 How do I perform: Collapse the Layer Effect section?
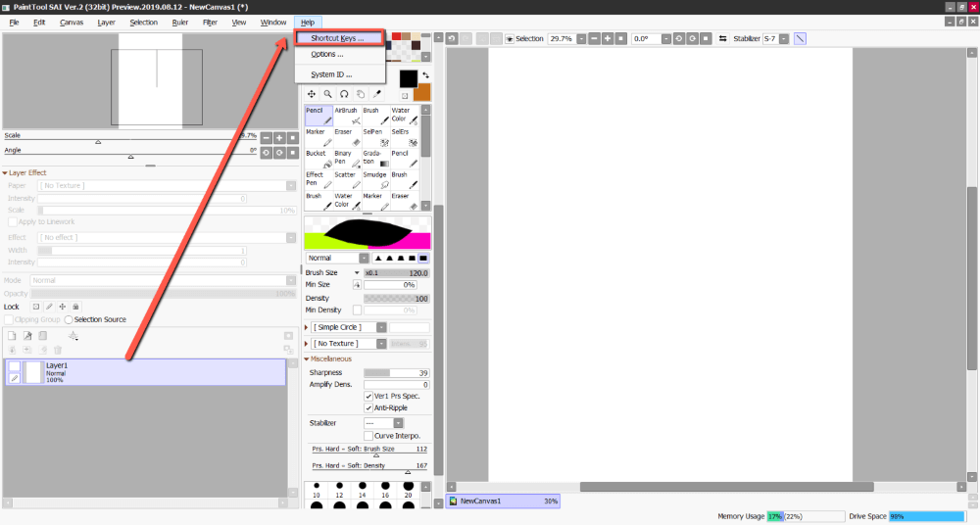pos(5,173)
